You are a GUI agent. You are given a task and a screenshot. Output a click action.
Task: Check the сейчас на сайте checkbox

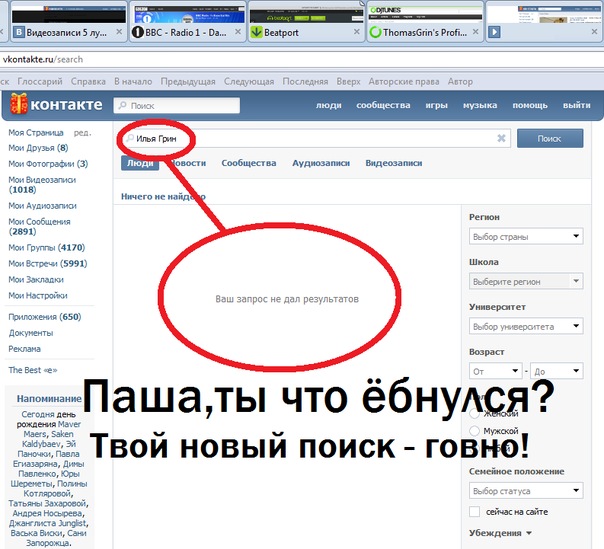[475, 512]
